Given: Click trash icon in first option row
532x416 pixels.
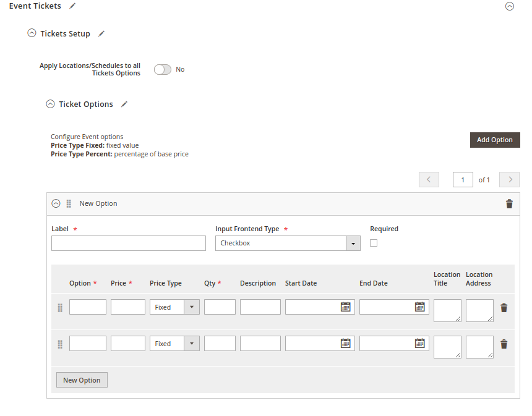Looking at the screenshot, I should point(504,308).
